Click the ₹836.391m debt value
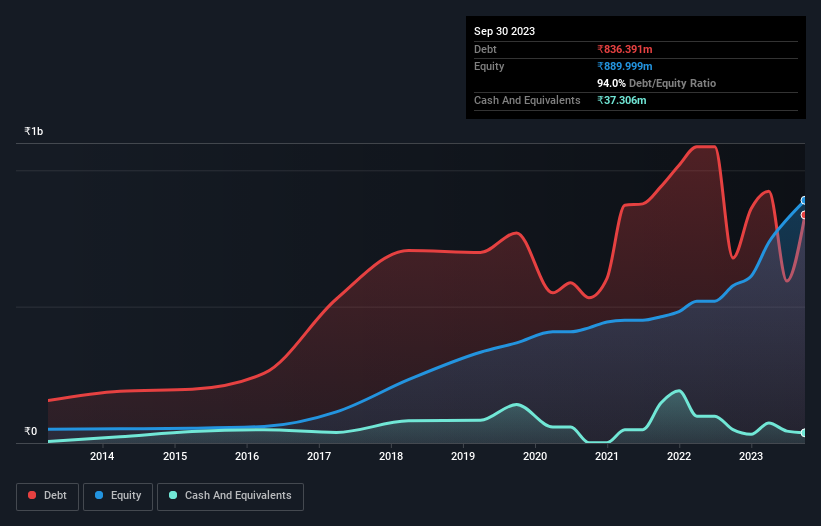The width and height of the screenshot is (821, 526). click(x=625, y=49)
